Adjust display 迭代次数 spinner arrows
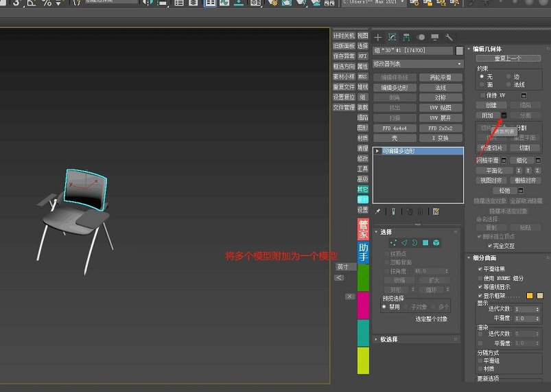The height and width of the screenshot is (392, 551). click(x=538, y=309)
